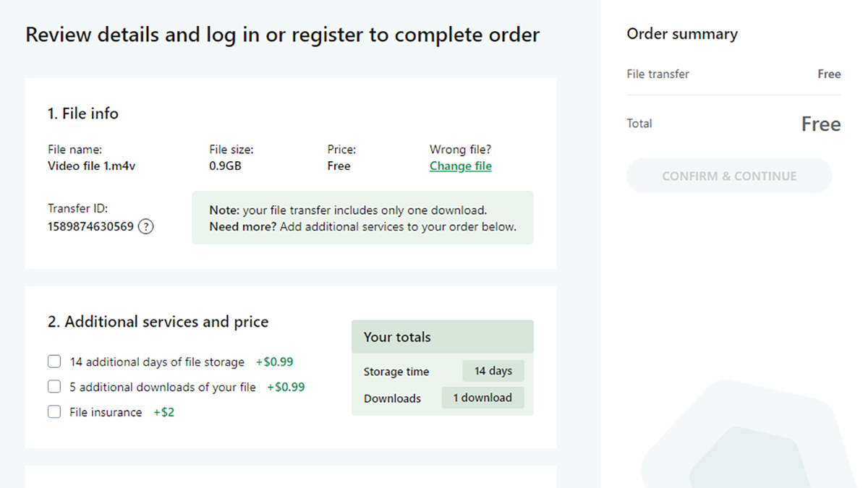The height and width of the screenshot is (488, 868).
Task: Click the Order summary heading
Action: (681, 34)
